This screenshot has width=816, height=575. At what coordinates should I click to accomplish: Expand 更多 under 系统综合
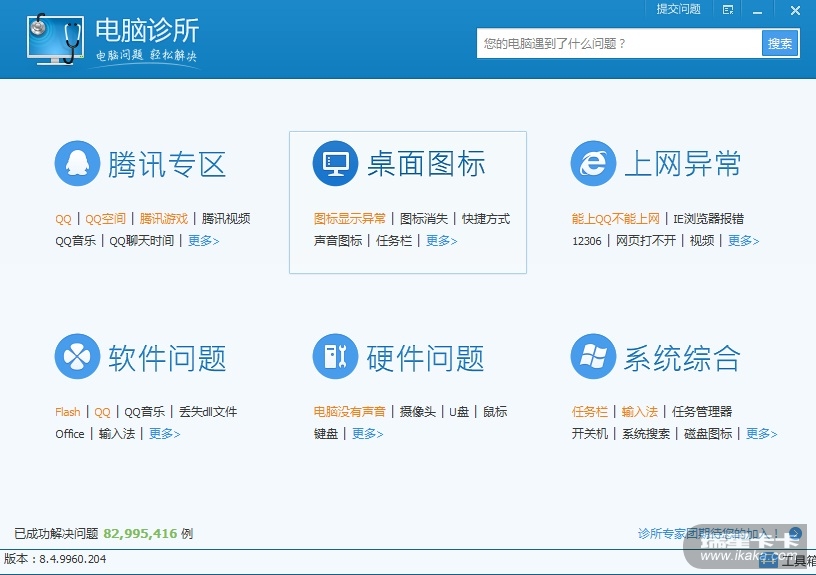click(x=761, y=434)
